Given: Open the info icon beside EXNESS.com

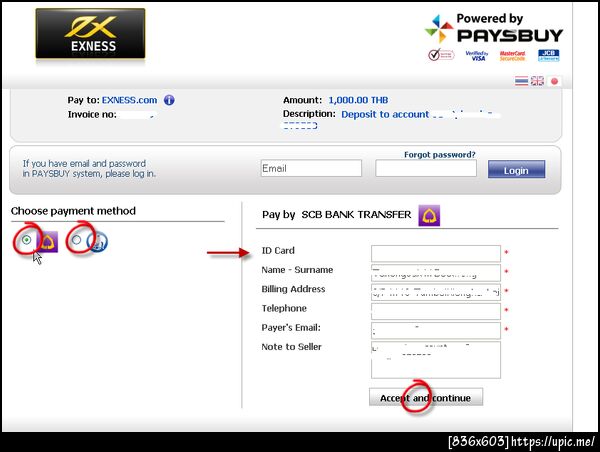Looking at the screenshot, I should point(169,100).
